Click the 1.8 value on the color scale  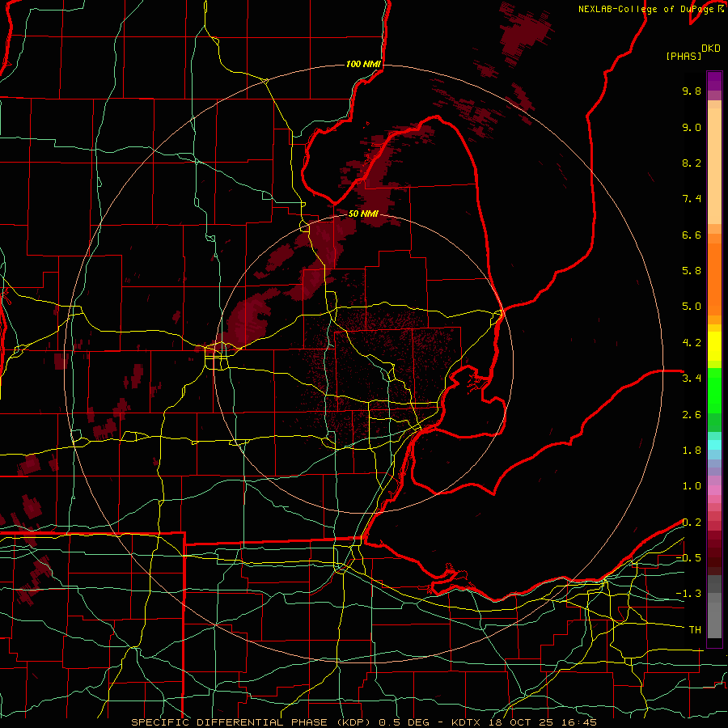[x=692, y=451]
